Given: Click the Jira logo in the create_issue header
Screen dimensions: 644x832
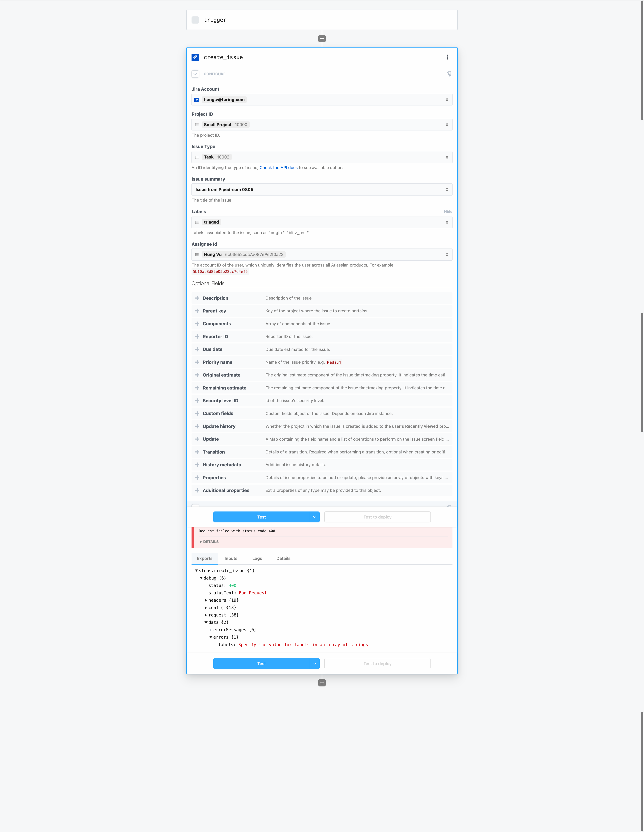Looking at the screenshot, I should click(196, 57).
